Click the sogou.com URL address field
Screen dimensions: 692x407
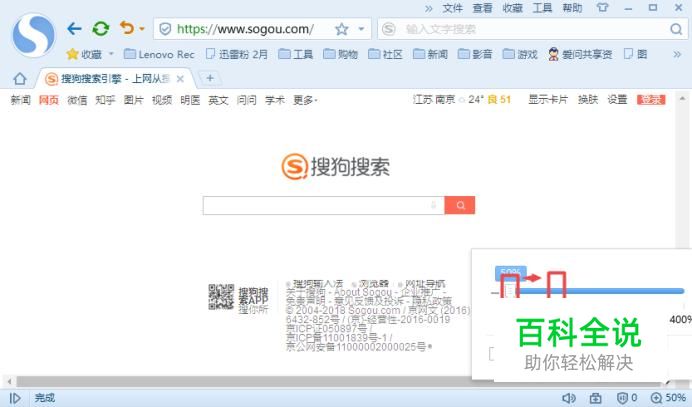tap(245, 29)
